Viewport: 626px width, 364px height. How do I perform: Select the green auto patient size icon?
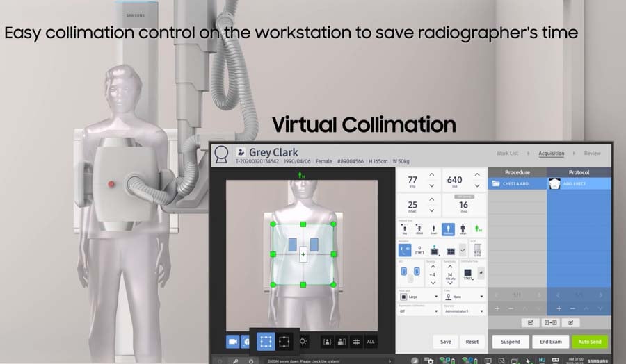tap(478, 229)
